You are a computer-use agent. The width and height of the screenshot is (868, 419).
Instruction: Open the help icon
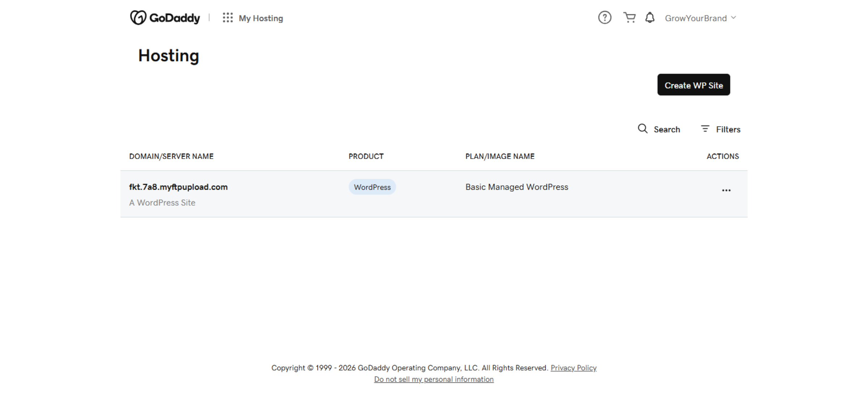pos(604,17)
